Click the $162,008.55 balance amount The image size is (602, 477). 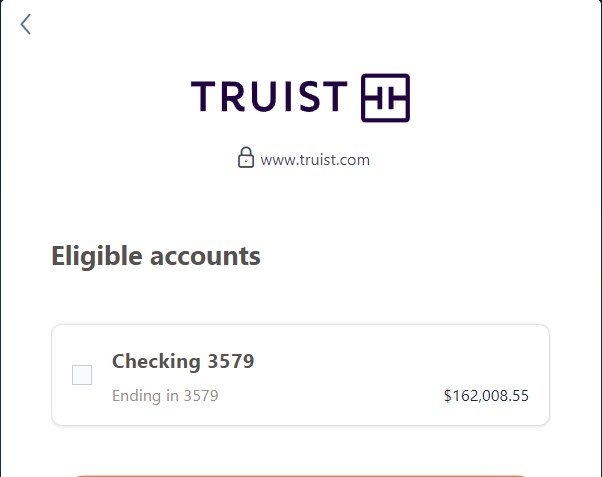486,396
